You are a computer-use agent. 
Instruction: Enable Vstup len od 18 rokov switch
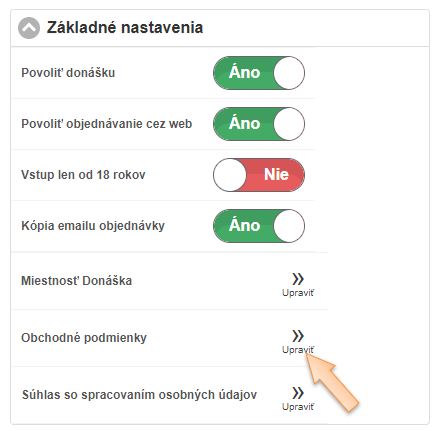(x=259, y=175)
